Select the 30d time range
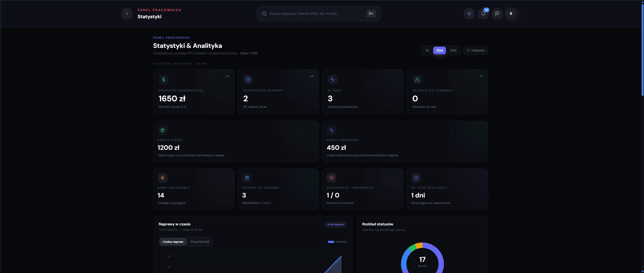 [439, 50]
